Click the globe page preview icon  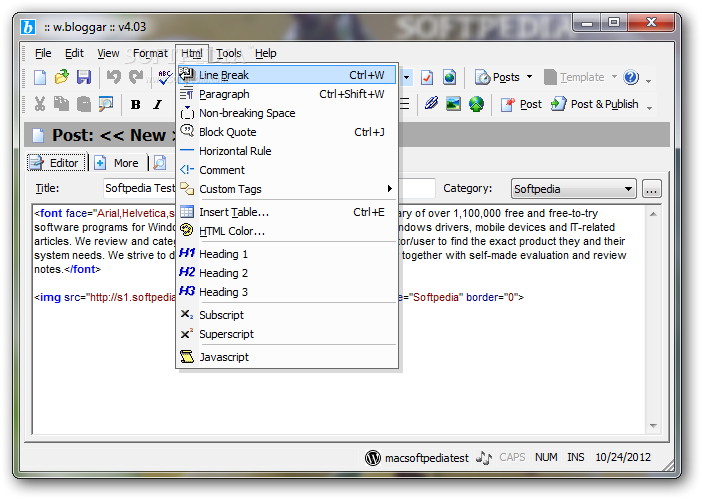449,77
